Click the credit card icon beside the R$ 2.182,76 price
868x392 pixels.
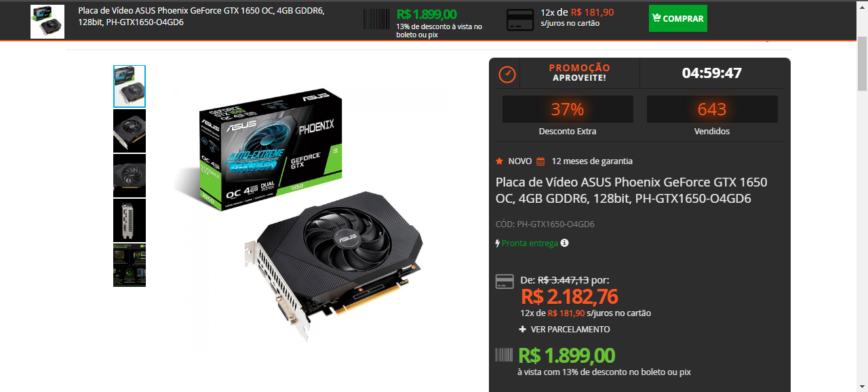tap(505, 281)
